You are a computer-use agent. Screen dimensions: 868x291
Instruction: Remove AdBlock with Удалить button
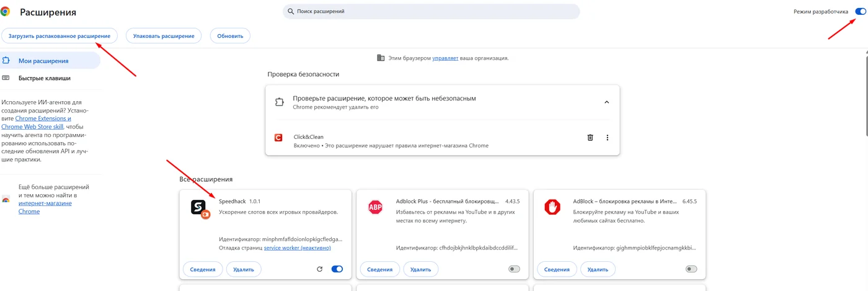tap(598, 269)
